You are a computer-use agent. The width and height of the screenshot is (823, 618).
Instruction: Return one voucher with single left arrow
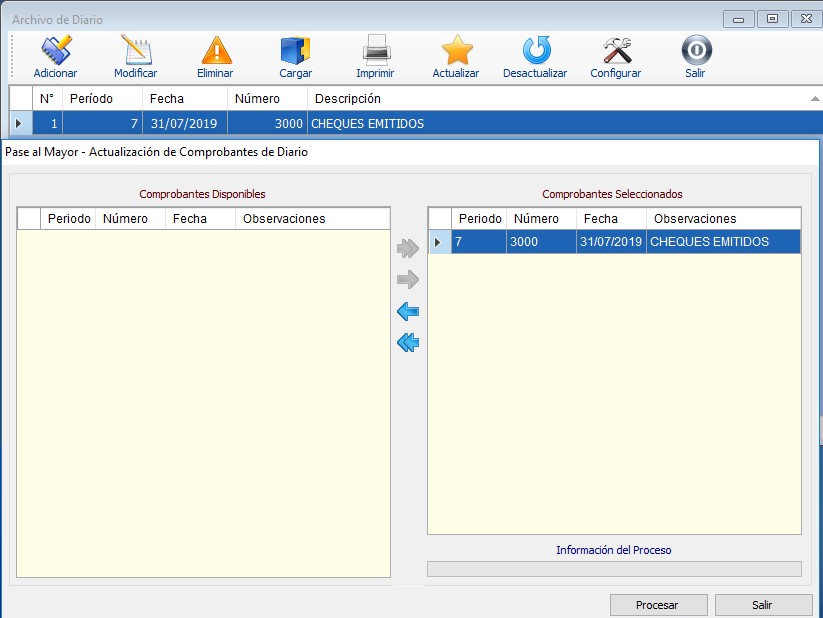408,311
